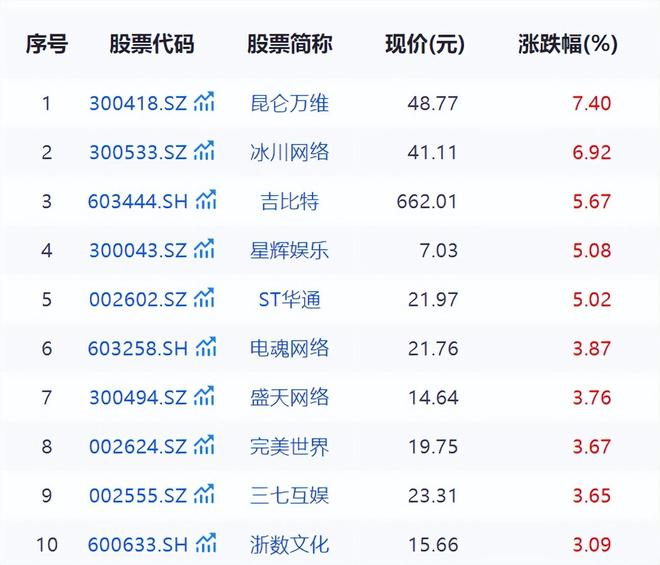This screenshot has width=660, height=565.
Task: Click chart icon next to 002555.SZ
Action: [205, 495]
